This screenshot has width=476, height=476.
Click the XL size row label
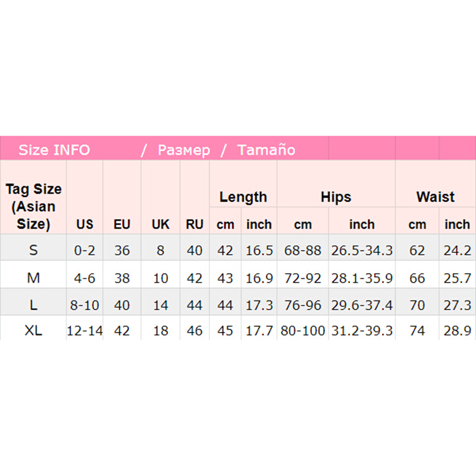[x=33, y=331]
